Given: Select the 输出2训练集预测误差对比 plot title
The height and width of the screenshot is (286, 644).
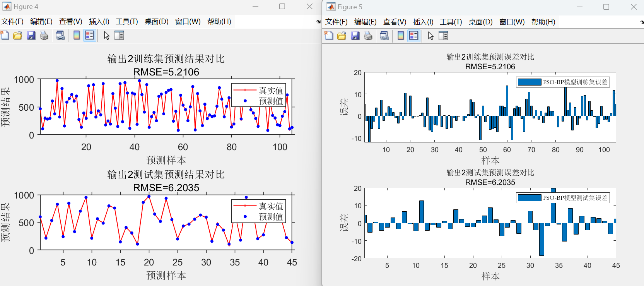Looking at the screenshot, I should [490, 57].
